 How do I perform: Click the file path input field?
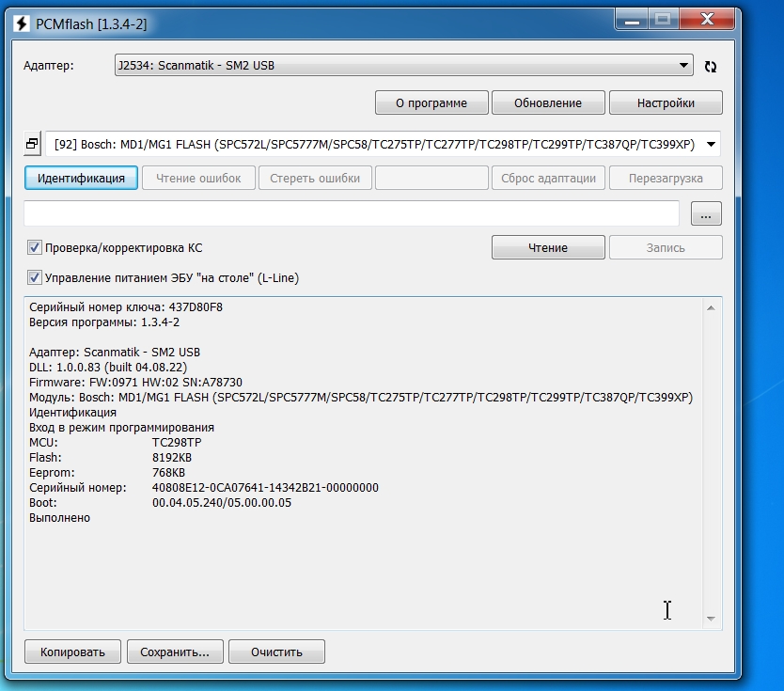351,213
